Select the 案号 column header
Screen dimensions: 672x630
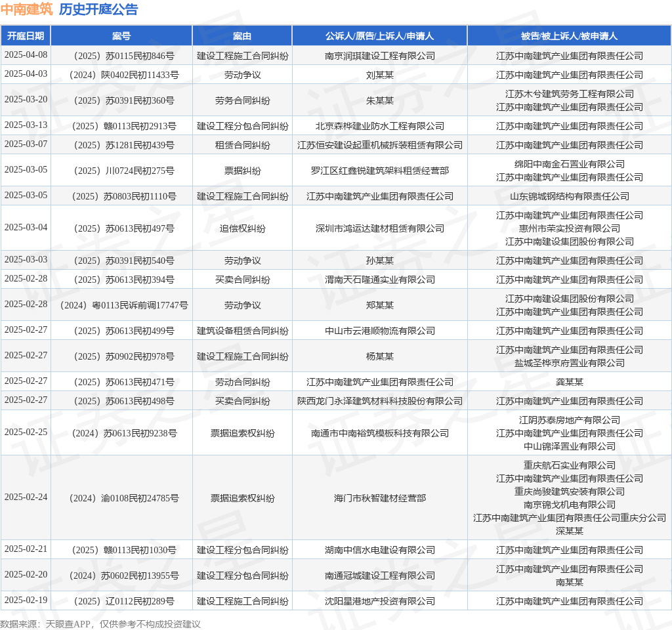click(121, 36)
